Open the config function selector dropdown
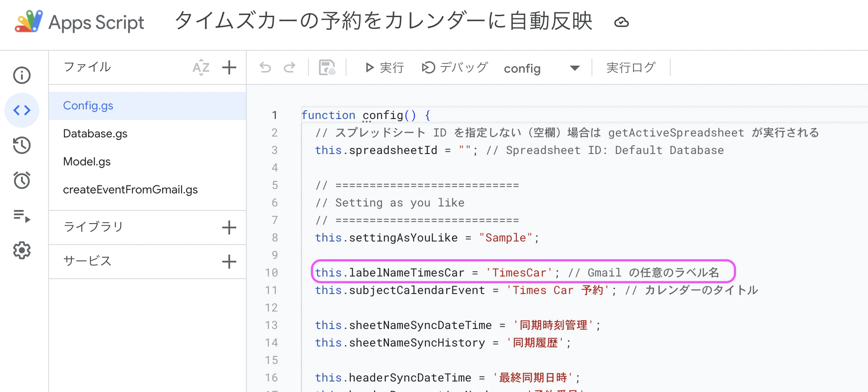868x392 pixels. [x=542, y=68]
